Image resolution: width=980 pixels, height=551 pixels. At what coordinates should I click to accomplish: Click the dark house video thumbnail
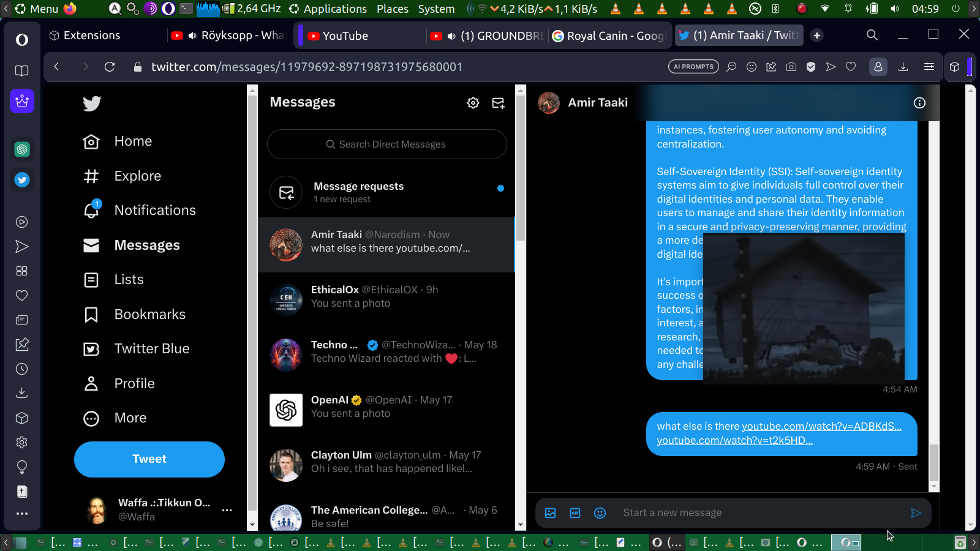(804, 308)
